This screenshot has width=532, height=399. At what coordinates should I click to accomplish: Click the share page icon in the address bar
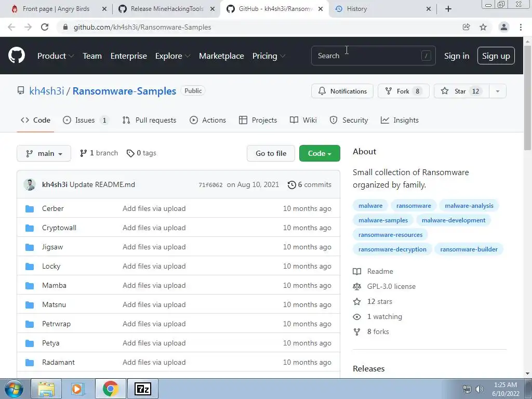tap(466, 27)
